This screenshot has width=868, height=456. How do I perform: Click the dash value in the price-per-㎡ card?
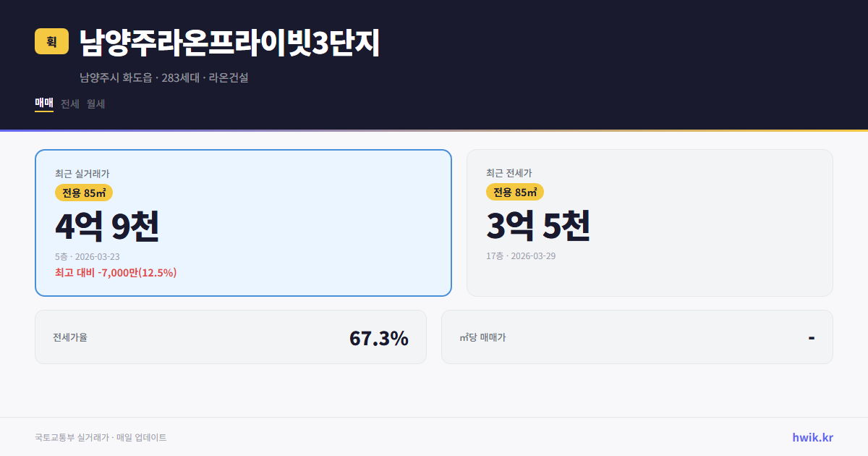click(811, 337)
